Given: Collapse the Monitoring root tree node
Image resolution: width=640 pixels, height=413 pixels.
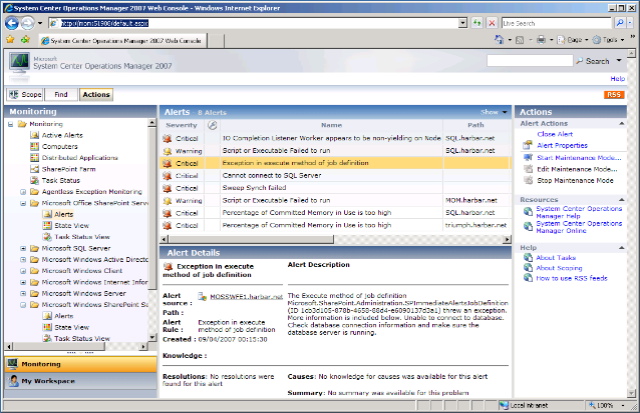Looking at the screenshot, I should [11, 124].
